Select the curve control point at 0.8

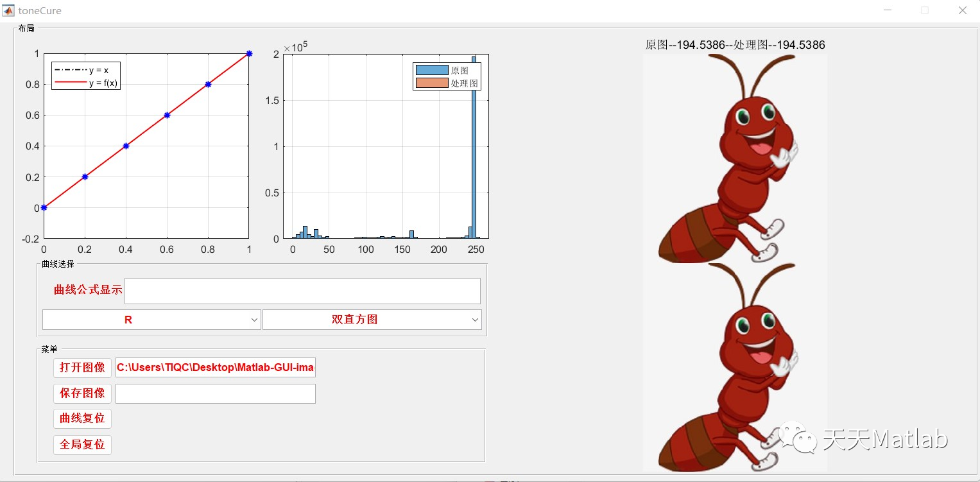(x=208, y=84)
